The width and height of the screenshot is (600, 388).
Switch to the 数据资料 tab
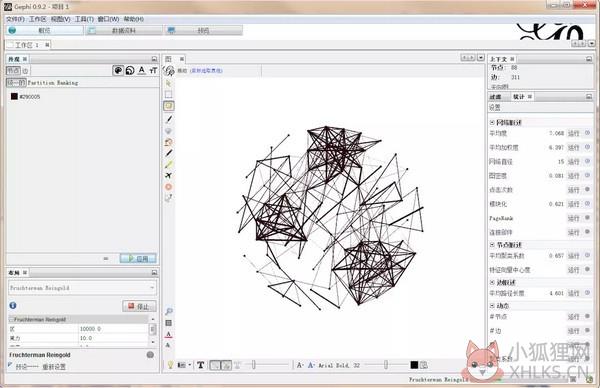click(124, 30)
